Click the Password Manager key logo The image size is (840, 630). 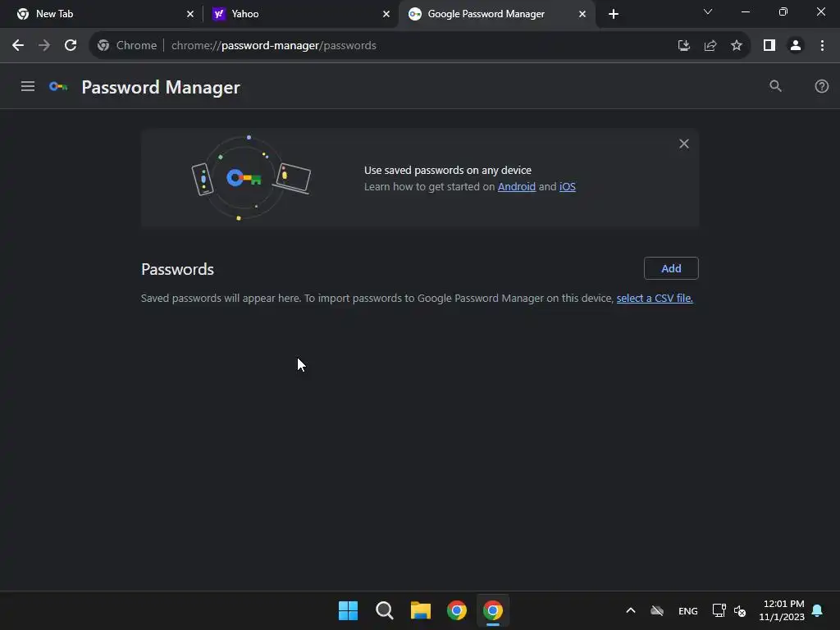coord(58,86)
